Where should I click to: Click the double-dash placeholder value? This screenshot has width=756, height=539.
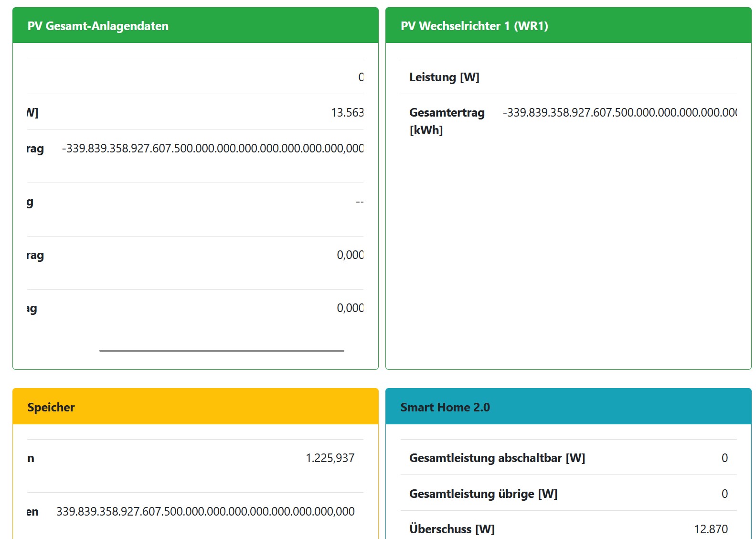point(360,202)
